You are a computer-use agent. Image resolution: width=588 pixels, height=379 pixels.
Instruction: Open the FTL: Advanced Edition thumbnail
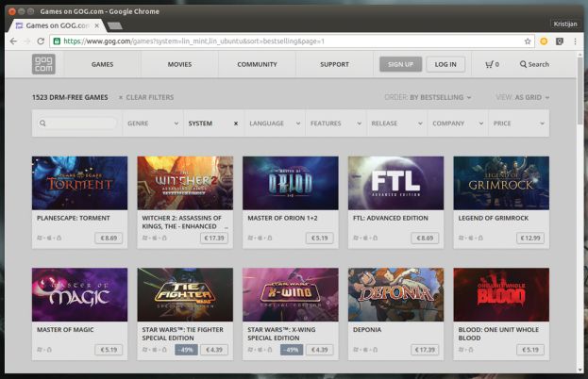point(395,182)
